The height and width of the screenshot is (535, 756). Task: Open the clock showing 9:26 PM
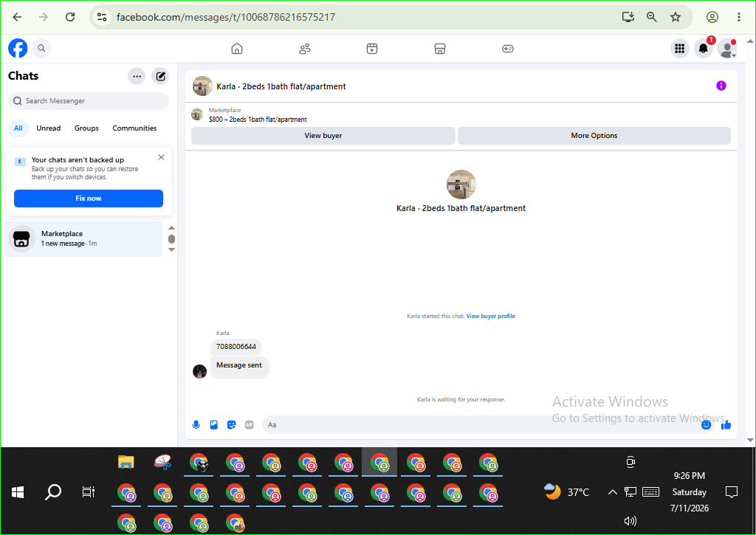pos(690,476)
